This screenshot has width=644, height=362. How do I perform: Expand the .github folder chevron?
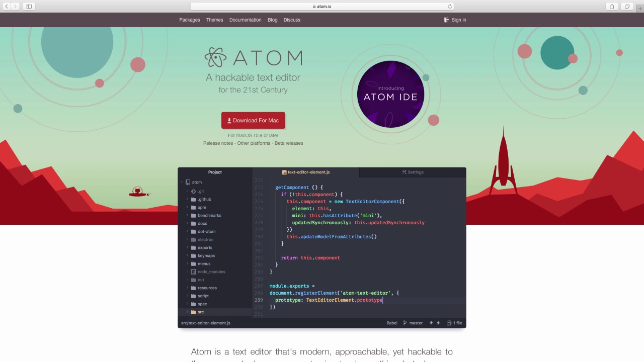point(187,199)
